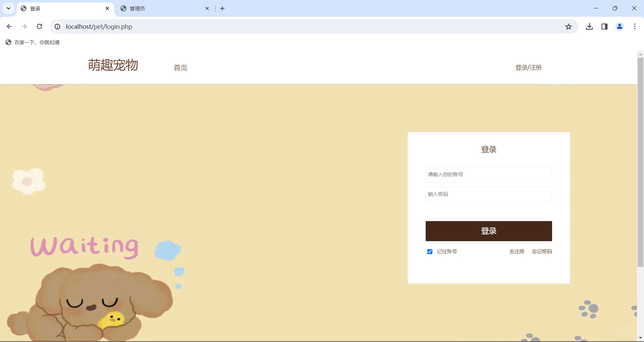Click the 请输入您的账号 input field

pos(488,174)
